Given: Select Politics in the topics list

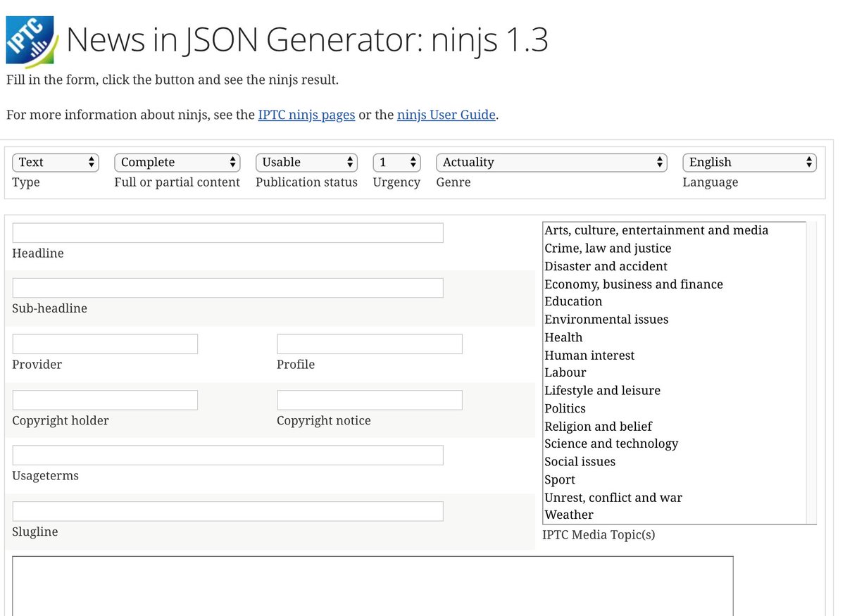Looking at the screenshot, I should pos(674,408).
